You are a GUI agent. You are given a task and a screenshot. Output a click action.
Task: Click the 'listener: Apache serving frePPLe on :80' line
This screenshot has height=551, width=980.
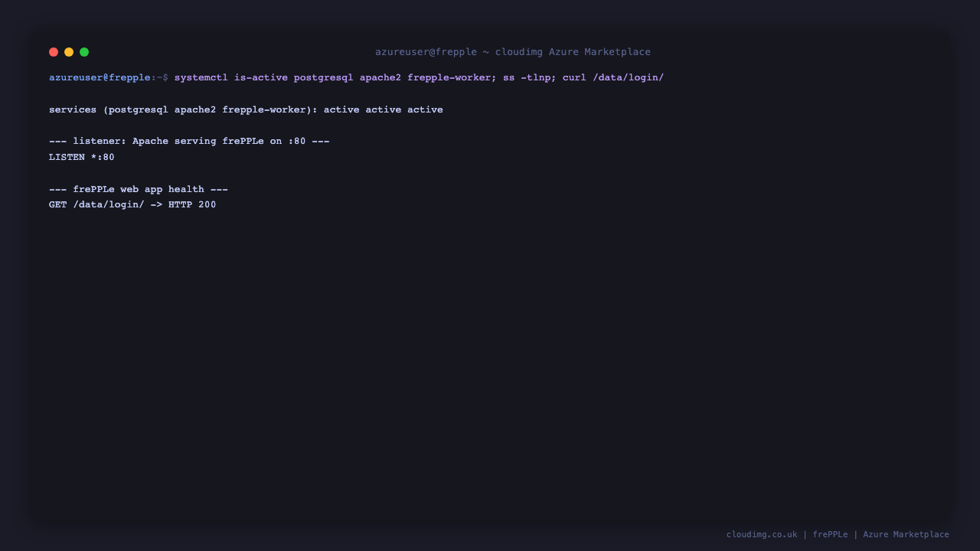189,142
